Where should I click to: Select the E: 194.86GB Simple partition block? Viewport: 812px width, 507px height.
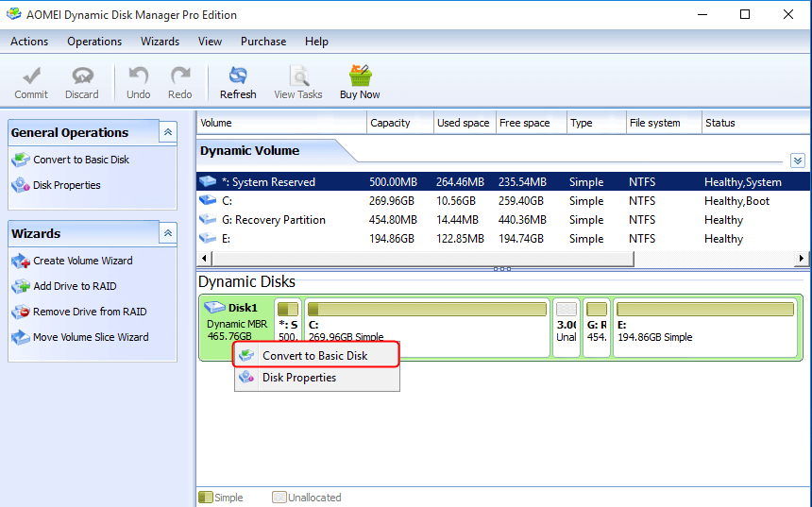[x=704, y=328]
